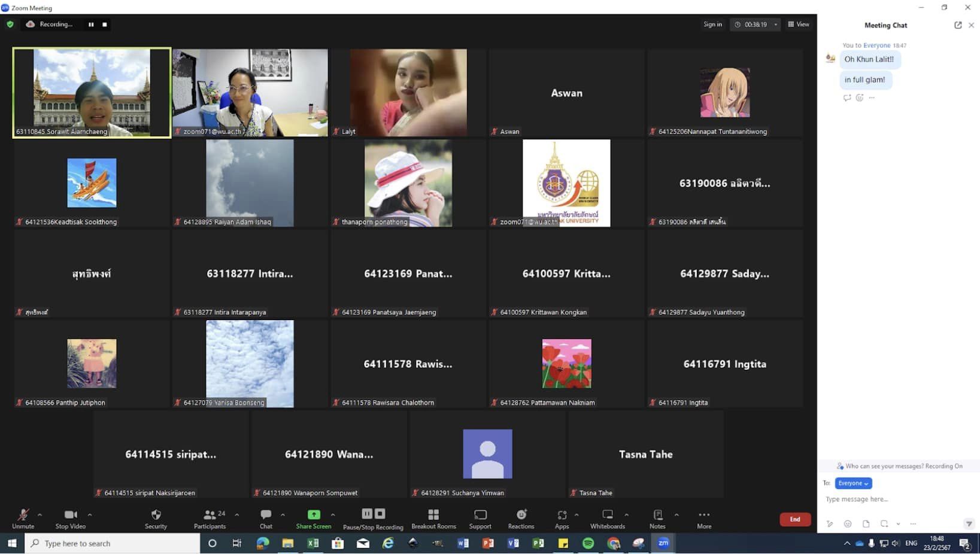Screen dimensions: 980x554
Task: Expand the audio options arrow beside Unmute
Action: pyautogui.click(x=40, y=515)
